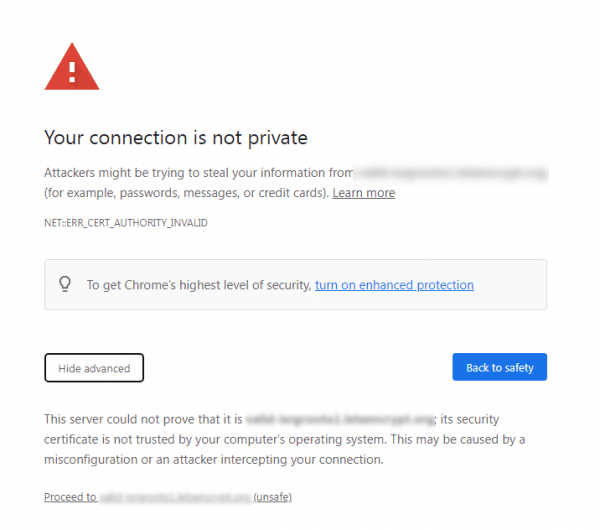Screen dimensions: 600x530
Task: Click the Your connection is not private heading
Action: click(175, 138)
